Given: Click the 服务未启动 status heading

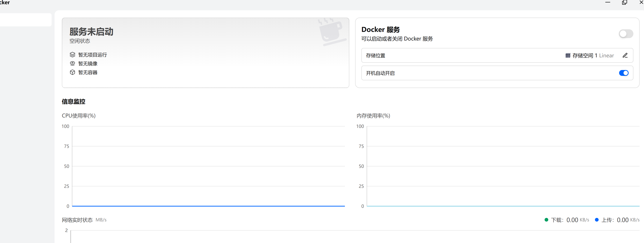Looking at the screenshot, I should tap(91, 32).
